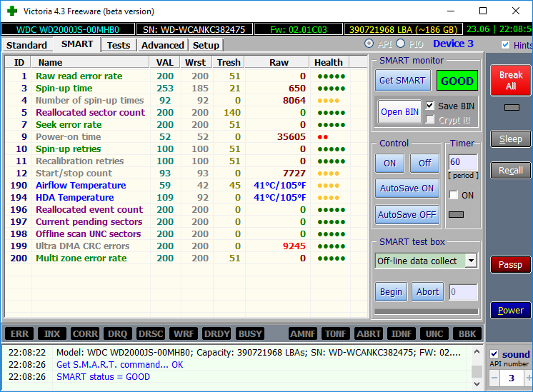Begin the SMART test
This screenshot has height=392, width=533.
click(391, 292)
